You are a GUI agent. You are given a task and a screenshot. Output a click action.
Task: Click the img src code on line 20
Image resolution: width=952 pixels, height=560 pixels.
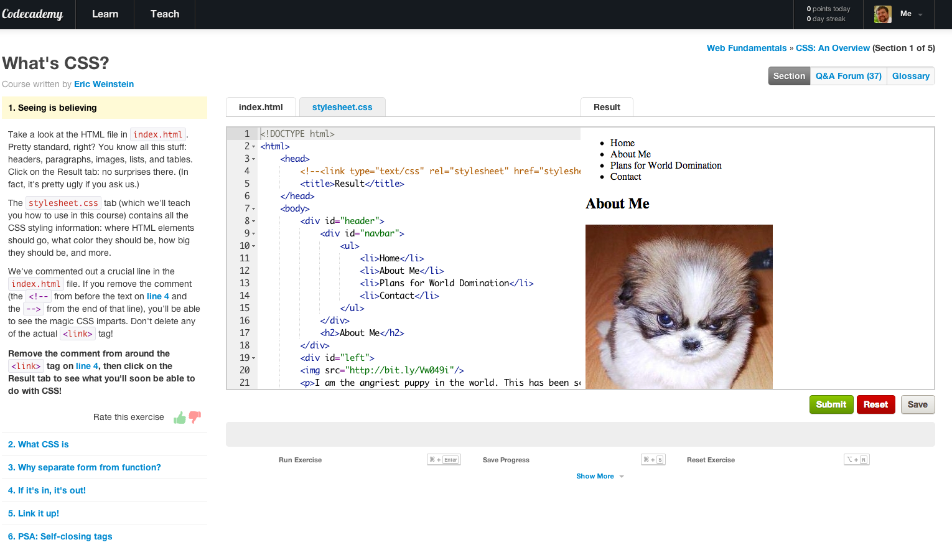(x=382, y=370)
